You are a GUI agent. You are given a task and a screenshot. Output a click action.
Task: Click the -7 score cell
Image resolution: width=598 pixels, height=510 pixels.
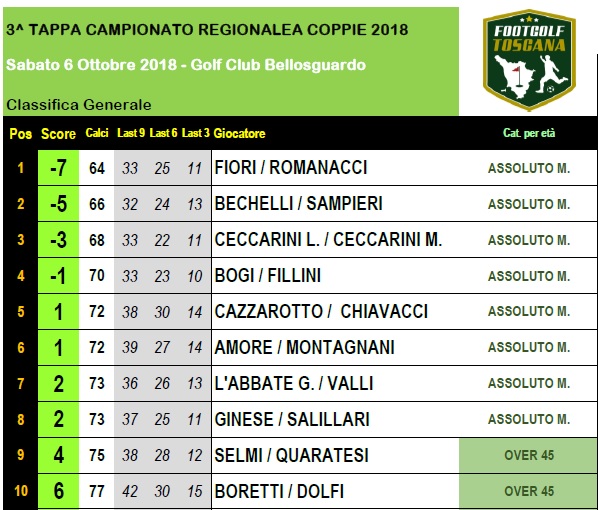58,168
